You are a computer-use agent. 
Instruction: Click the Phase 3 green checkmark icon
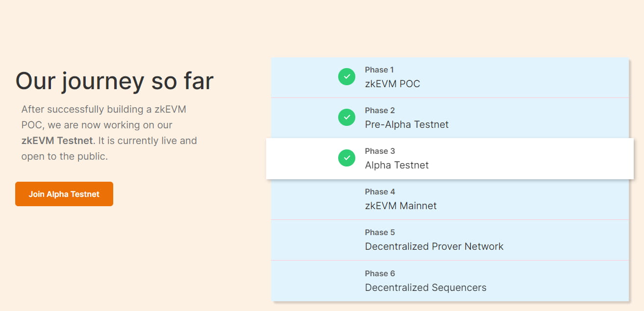coord(347,158)
